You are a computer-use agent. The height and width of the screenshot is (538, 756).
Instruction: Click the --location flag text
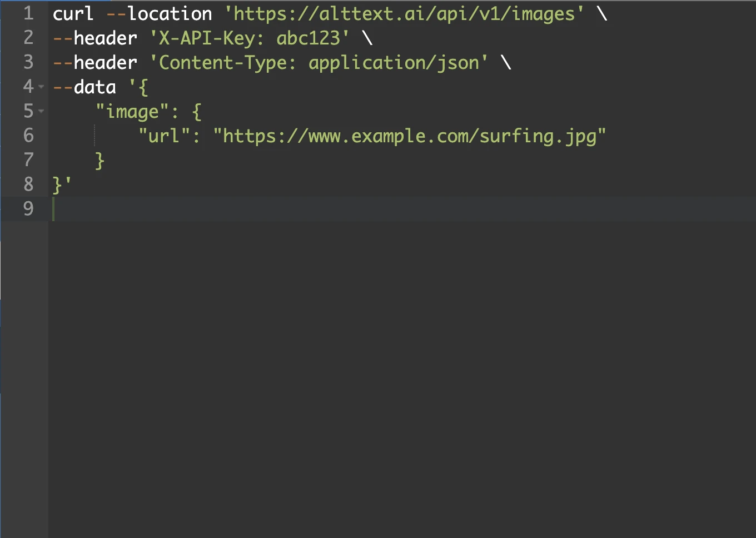[160, 13]
